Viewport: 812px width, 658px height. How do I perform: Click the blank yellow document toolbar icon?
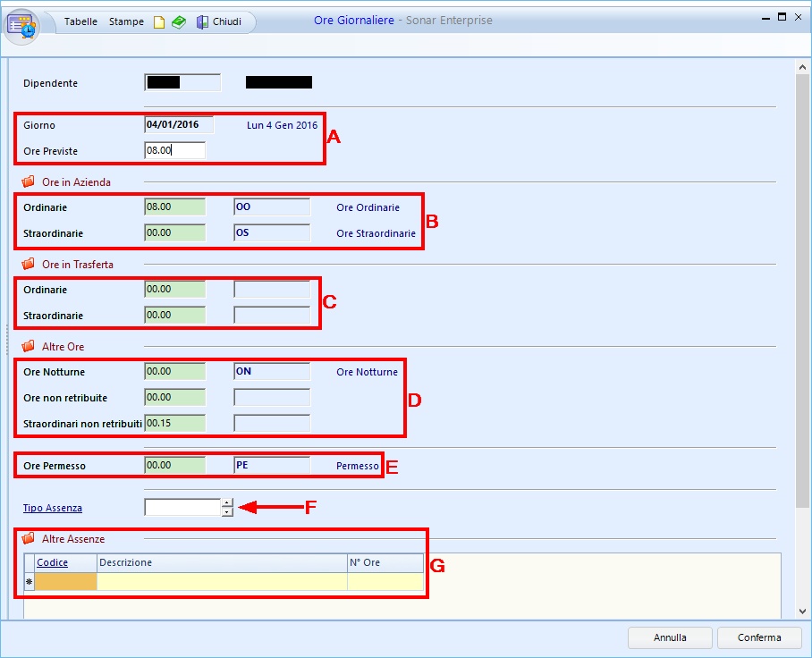[x=159, y=21]
